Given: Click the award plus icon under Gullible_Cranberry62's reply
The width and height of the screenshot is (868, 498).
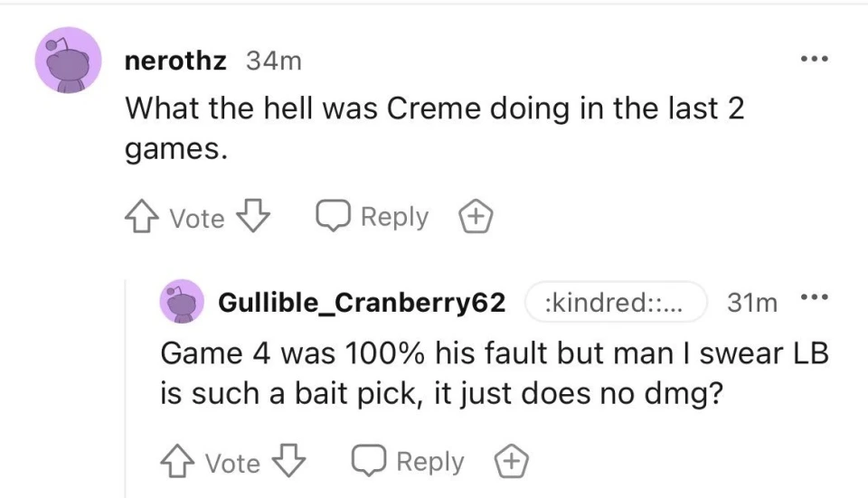Looking at the screenshot, I should 510,463.
